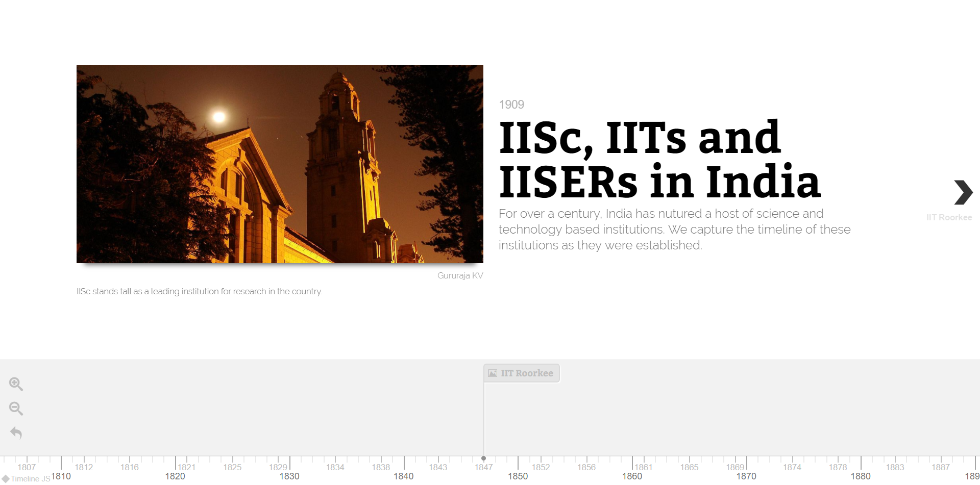Screen dimensions: 980x485
Task: Click the 1834 minor label on axis
Action: (335, 467)
